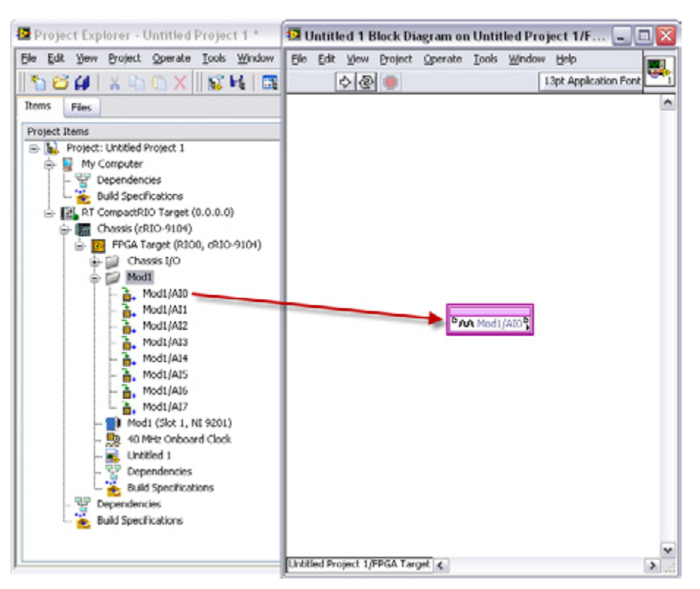This screenshot has width=700, height=589.
Task: Collapse the My Computer tree node
Action: pyautogui.click(x=49, y=165)
